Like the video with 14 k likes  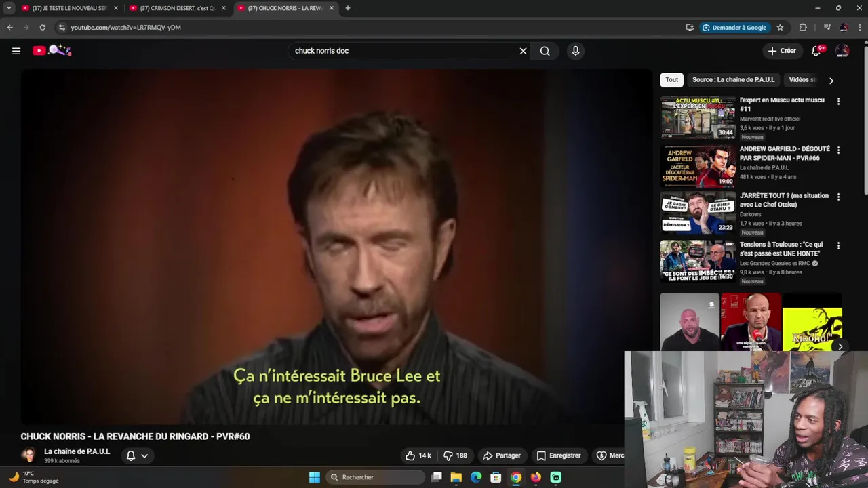pos(418,455)
